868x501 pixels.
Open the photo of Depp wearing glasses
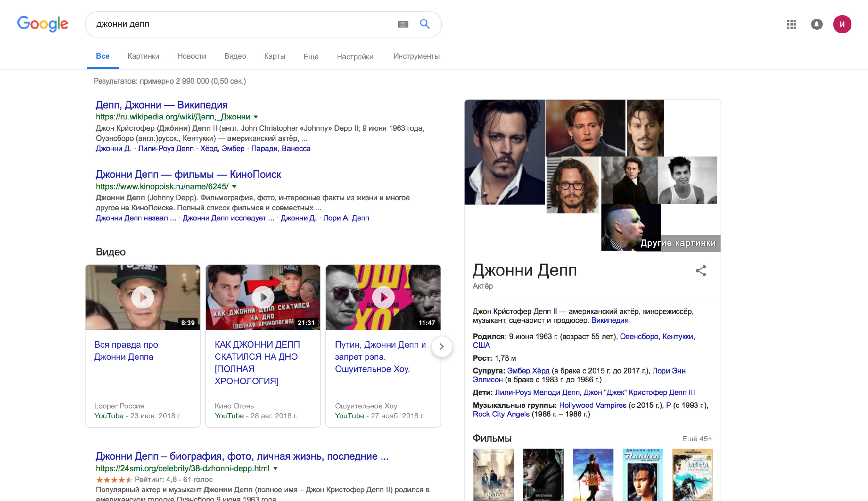pos(573,185)
